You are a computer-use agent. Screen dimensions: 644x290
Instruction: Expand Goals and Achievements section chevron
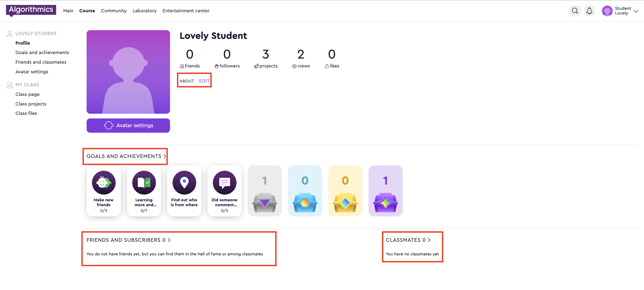click(x=165, y=156)
